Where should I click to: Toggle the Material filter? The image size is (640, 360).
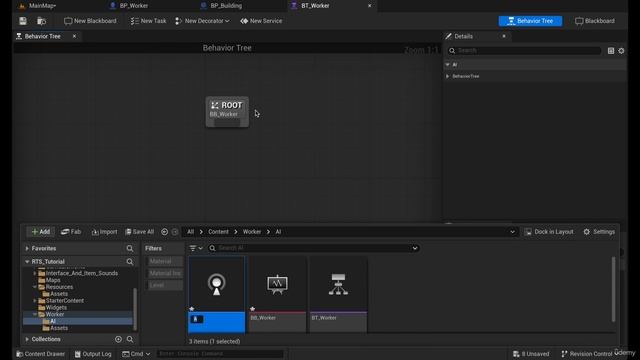pos(164,261)
